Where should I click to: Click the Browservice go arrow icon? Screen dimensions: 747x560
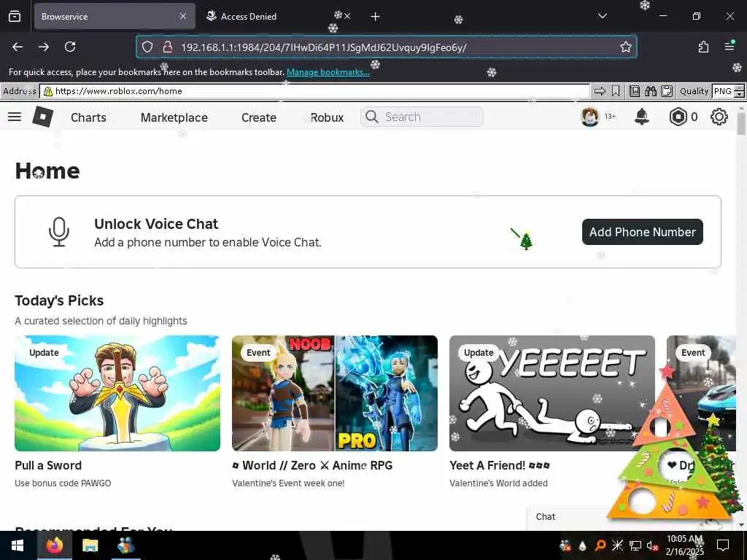[x=600, y=91]
